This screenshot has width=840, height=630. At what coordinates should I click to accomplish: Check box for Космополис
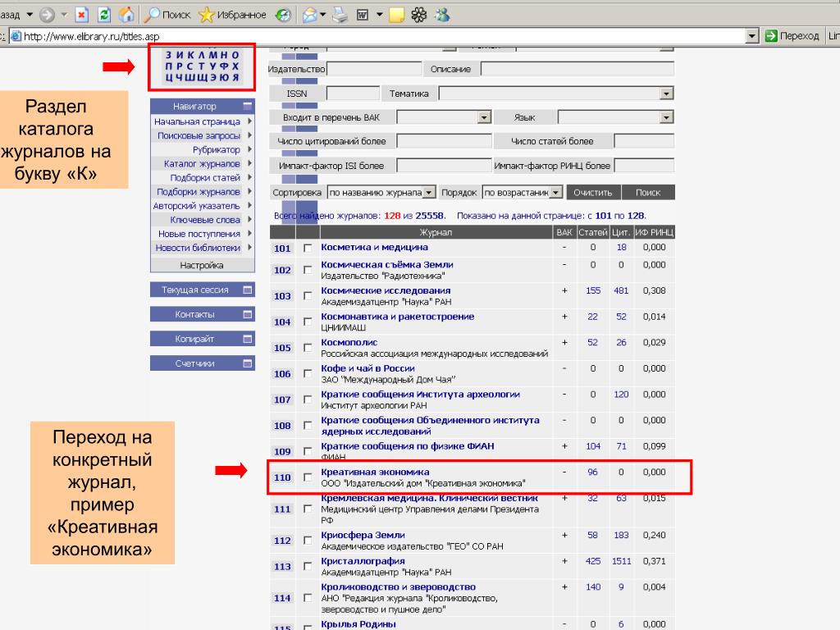[x=308, y=348]
